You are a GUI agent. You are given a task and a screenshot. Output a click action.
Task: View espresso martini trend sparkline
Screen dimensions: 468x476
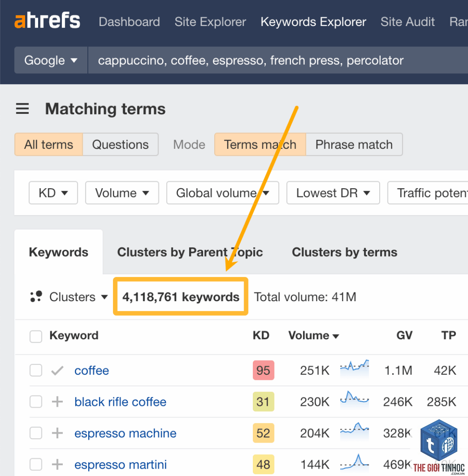(355, 462)
